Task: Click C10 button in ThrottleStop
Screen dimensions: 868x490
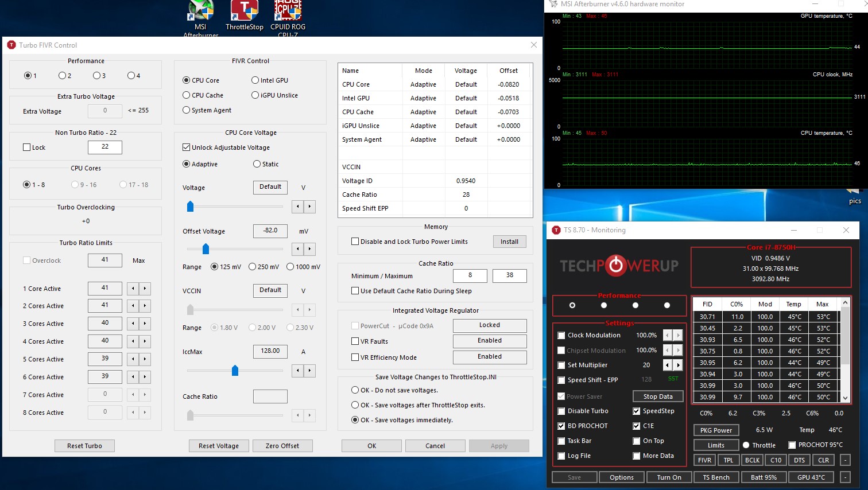Action: pos(776,460)
